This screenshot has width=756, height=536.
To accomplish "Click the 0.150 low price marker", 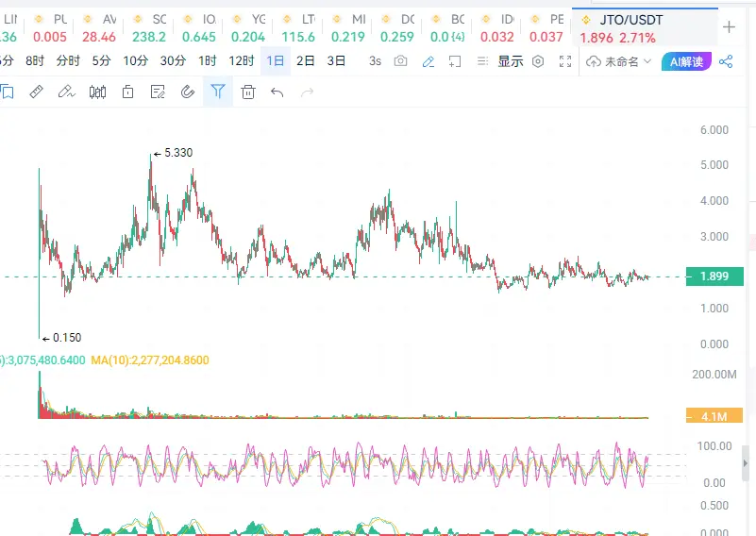I will tap(62, 338).
